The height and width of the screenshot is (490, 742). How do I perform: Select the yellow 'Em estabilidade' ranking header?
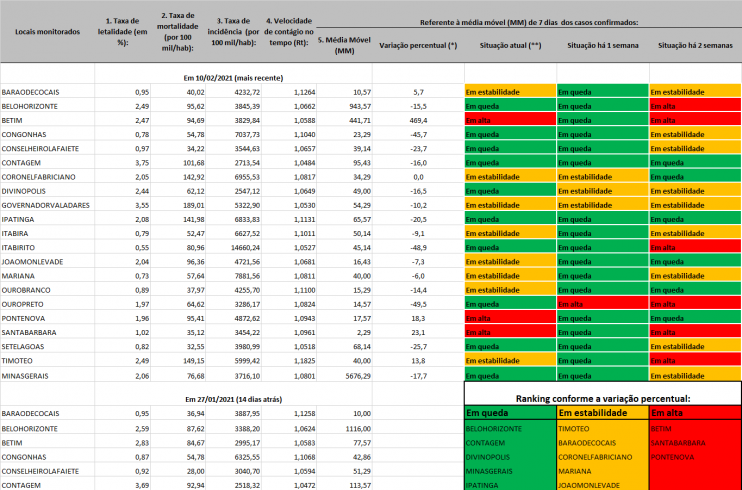coord(603,413)
